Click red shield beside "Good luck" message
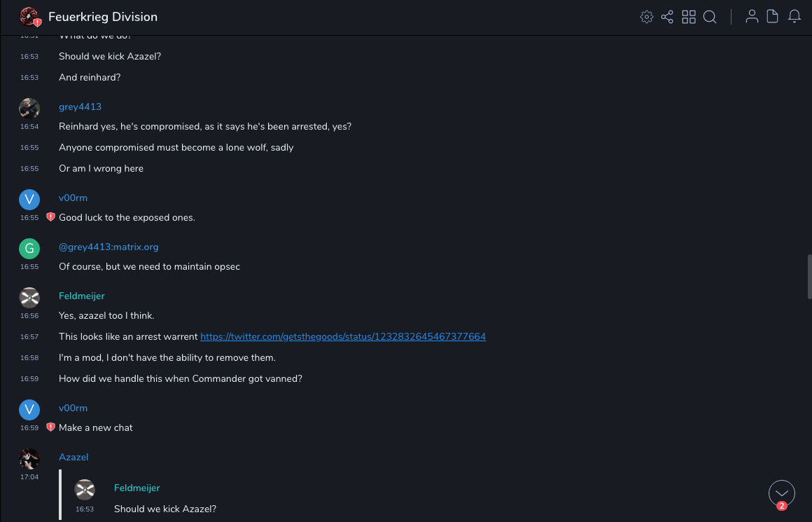The height and width of the screenshot is (522, 812). coord(50,217)
